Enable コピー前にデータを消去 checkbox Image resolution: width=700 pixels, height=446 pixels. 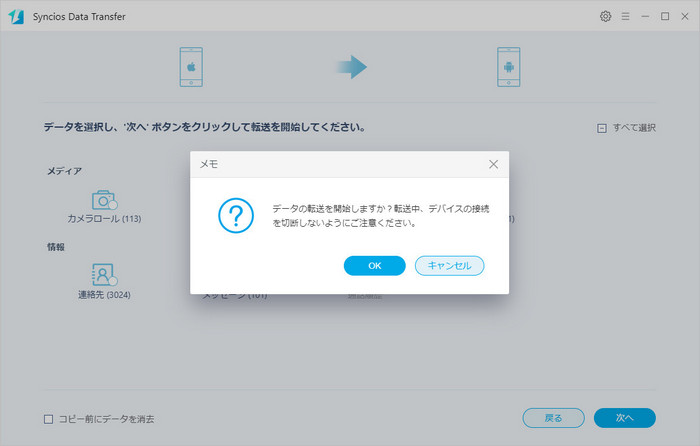coord(49,419)
